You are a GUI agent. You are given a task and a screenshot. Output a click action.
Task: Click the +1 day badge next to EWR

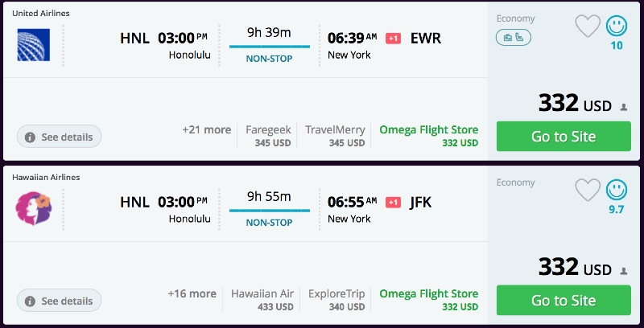click(x=394, y=39)
